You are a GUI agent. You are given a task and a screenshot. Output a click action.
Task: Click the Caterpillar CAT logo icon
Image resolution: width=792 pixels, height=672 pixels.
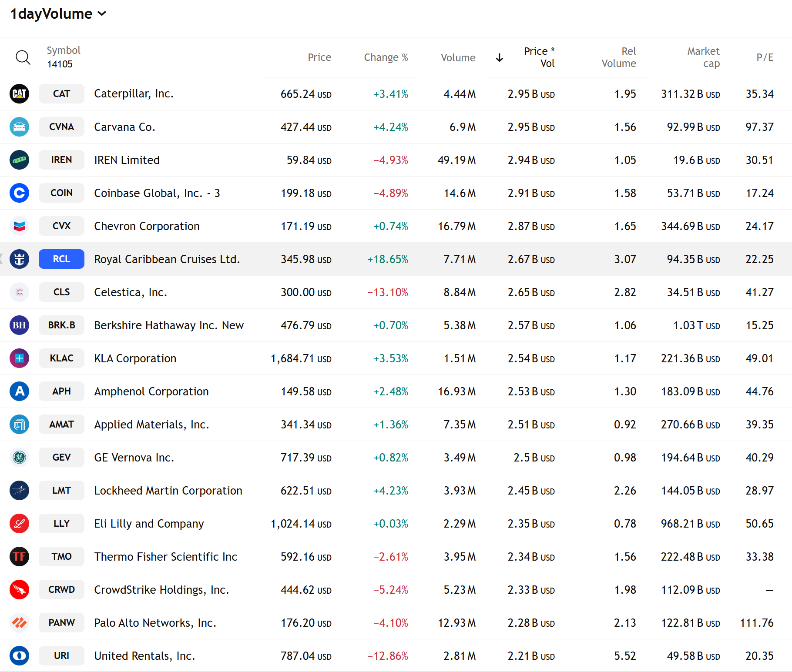coord(20,94)
